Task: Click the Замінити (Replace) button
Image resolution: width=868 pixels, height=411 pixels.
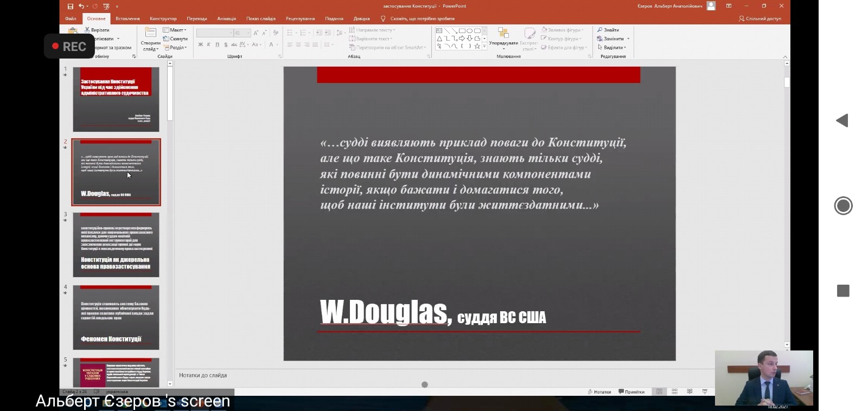Action: (x=613, y=38)
